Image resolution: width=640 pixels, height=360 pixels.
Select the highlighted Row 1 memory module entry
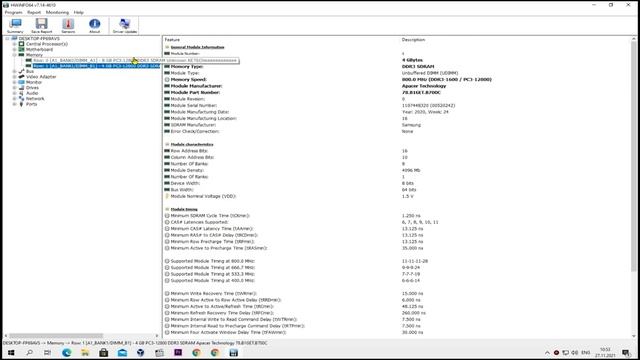coord(96,66)
